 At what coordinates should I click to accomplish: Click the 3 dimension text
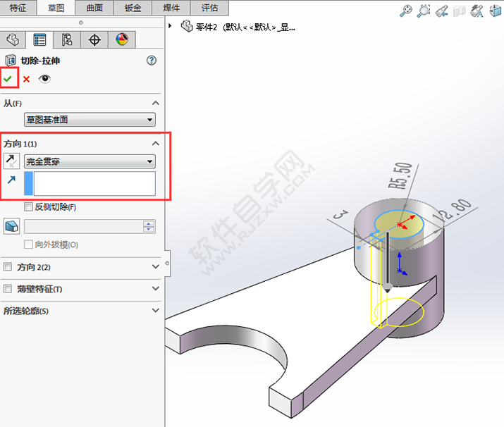coord(340,214)
